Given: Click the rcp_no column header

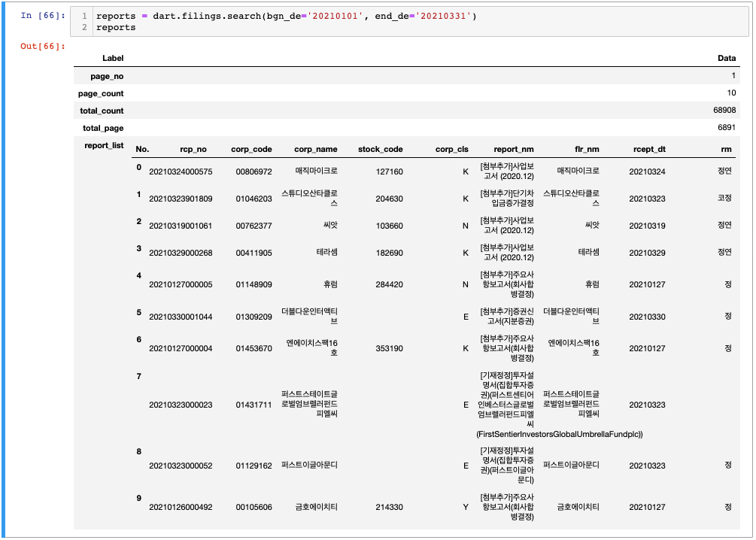Looking at the screenshot, I should click(193, 150).
